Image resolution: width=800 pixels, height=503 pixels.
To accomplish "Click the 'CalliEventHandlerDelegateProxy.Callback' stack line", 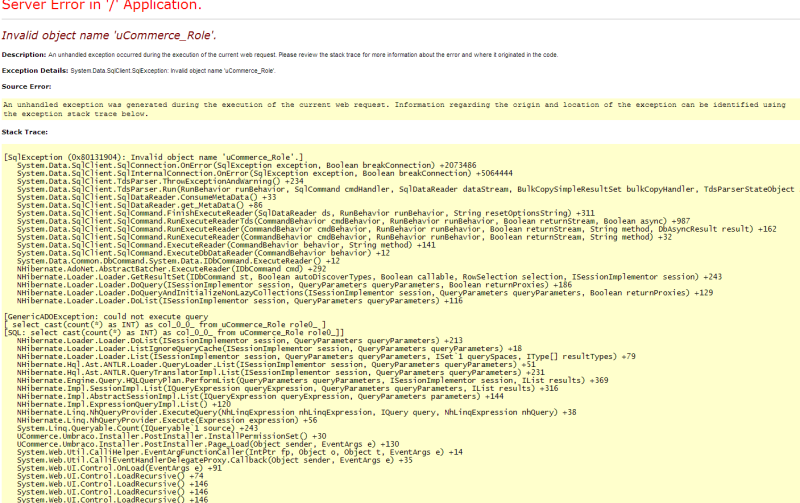I will pos(214,460).
